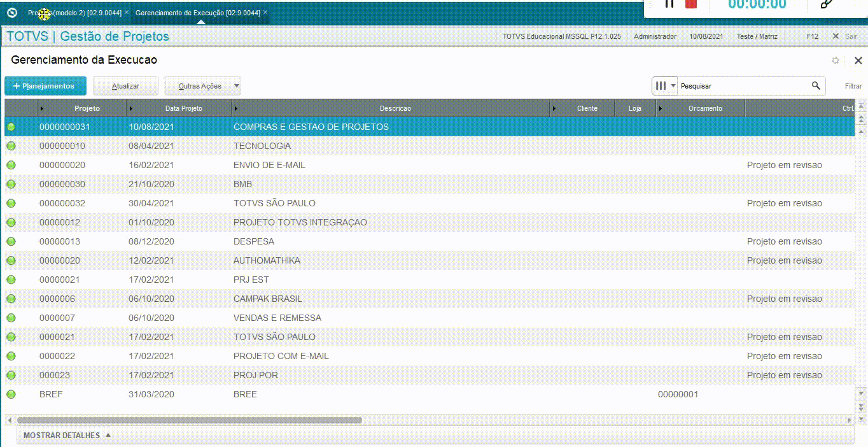
Task: Click the green status icon of BREF row
Action: [x=11, y=394]
